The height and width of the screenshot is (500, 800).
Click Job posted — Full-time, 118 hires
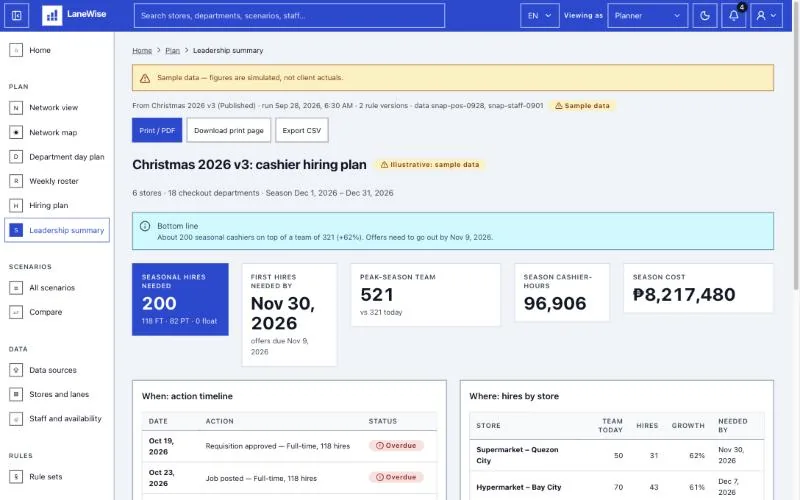(261, 478)
